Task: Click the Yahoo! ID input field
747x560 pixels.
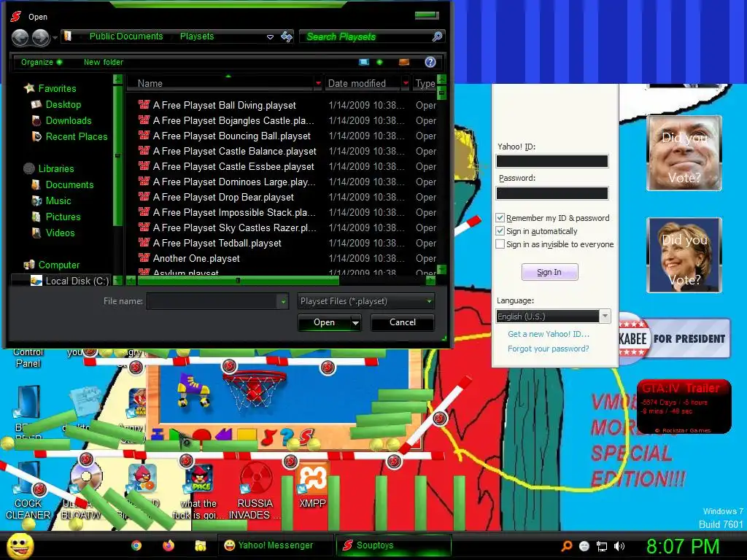Action: (552, 161)
